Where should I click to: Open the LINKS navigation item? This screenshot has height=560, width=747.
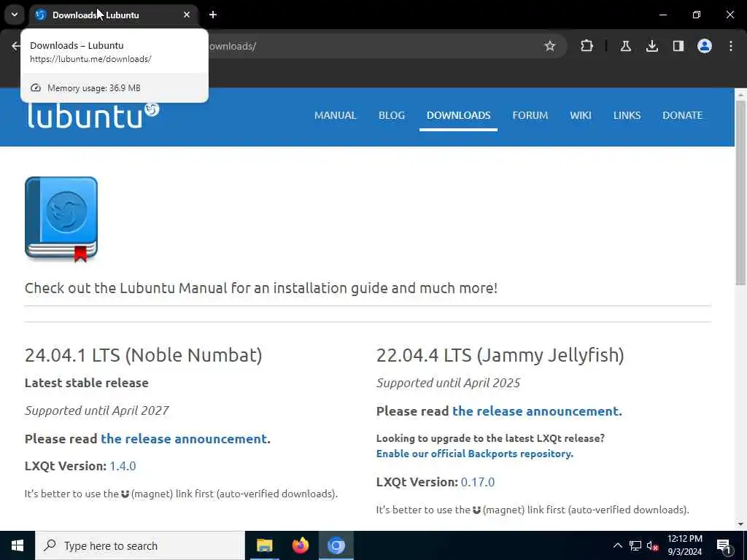click(x=627, y=115)
